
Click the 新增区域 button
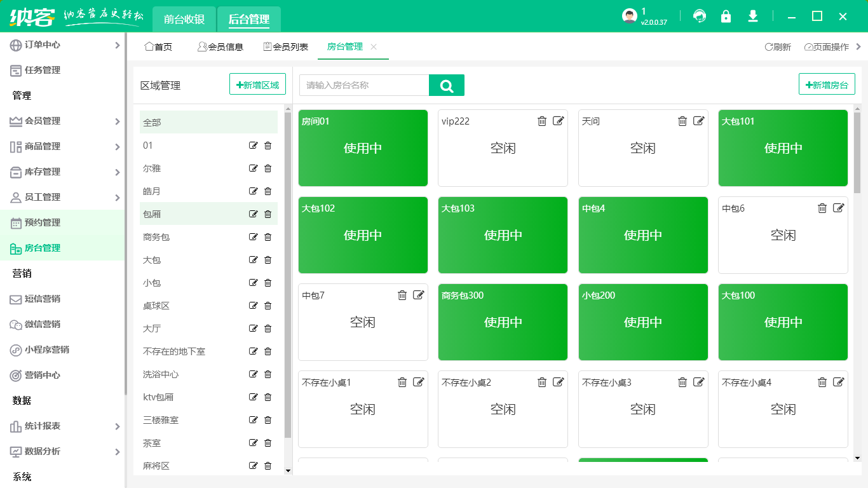[x=257, y=85]
